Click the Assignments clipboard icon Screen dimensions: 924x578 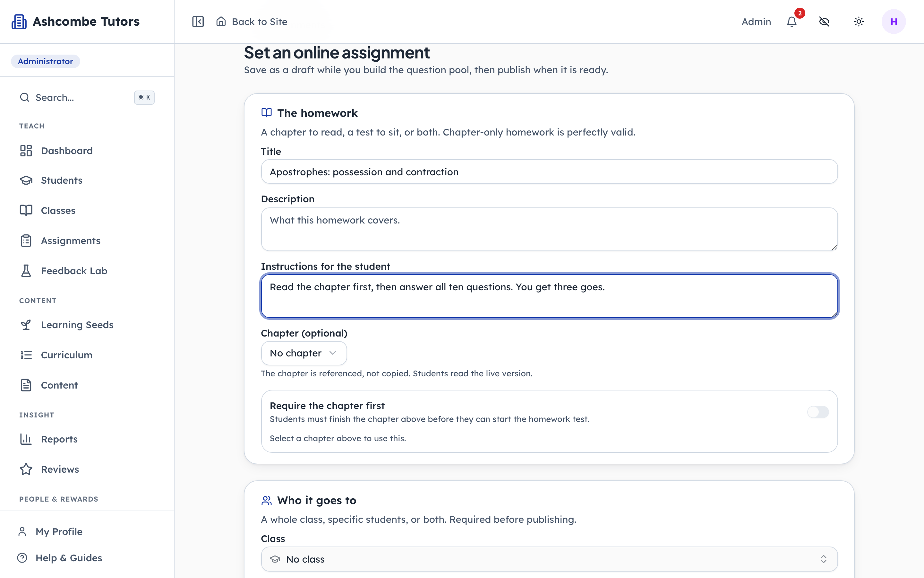coord(26,241)
